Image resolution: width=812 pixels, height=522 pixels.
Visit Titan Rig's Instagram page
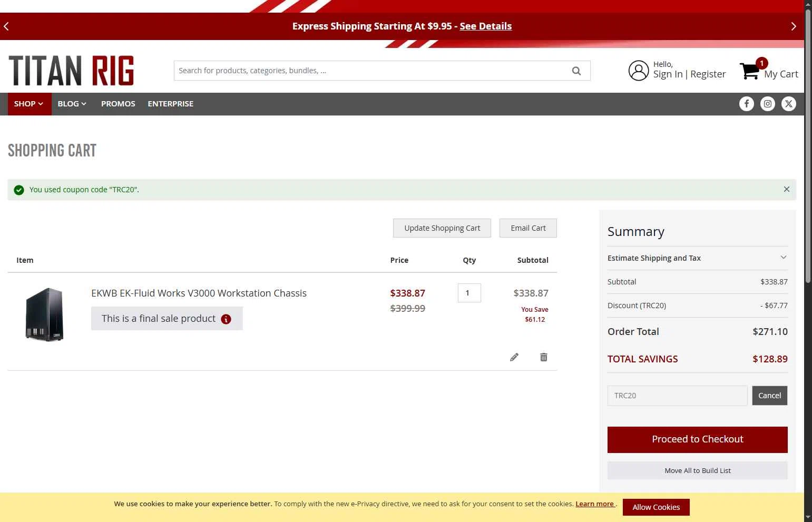[x=768, y=104]
